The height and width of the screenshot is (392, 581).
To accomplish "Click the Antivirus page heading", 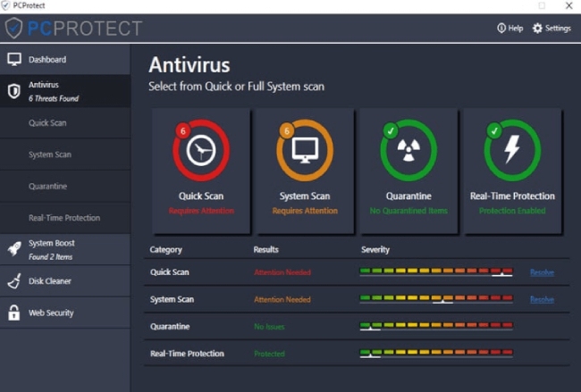I will (x=189, y=65).
